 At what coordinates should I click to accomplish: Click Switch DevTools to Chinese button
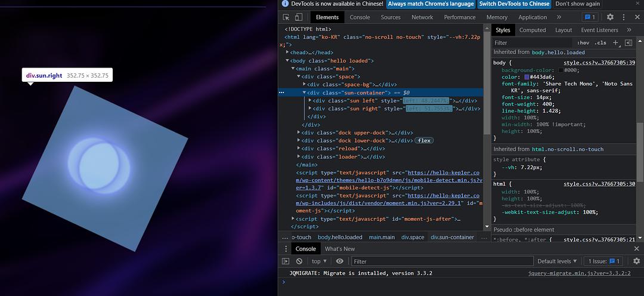coord(514,4)
